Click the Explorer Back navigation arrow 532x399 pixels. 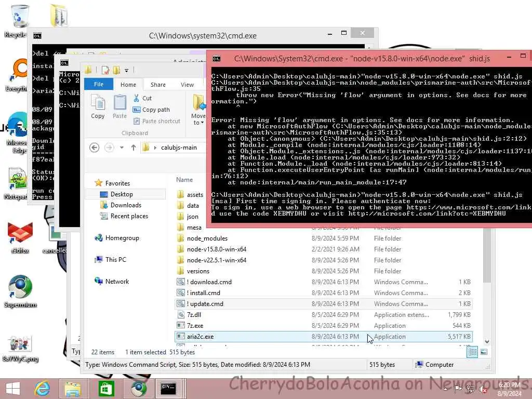tap(95, 148)
